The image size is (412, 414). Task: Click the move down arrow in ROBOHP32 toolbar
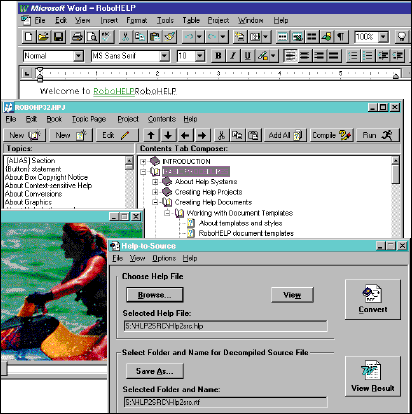pos(168,135)
